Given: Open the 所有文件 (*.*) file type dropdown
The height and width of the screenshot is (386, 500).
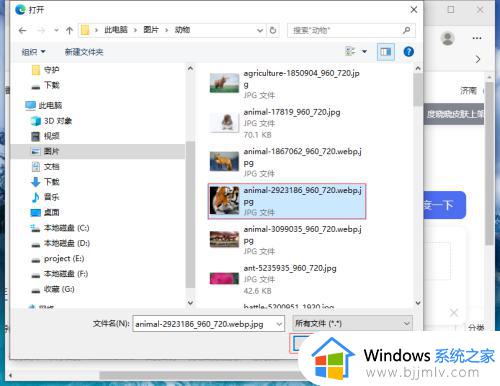Looking at the screenshot, I should [x=352, y=324].
